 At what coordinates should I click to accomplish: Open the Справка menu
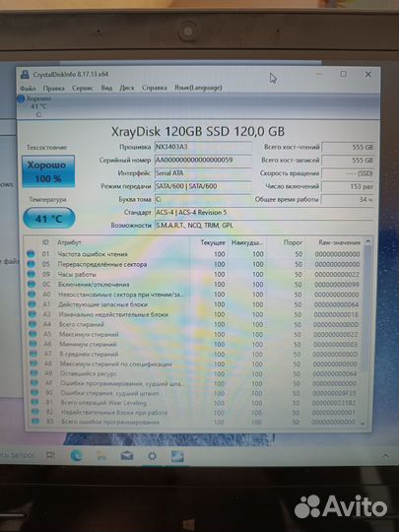point(155,88)
